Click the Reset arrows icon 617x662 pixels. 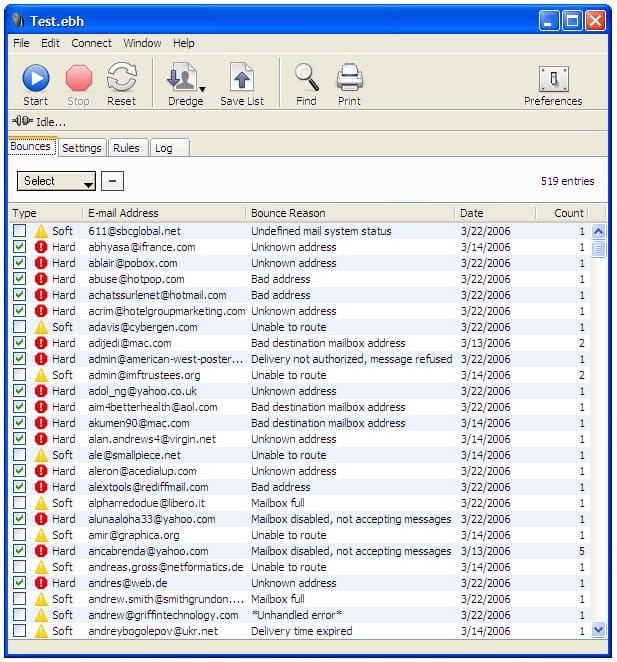tap(121, 79)
